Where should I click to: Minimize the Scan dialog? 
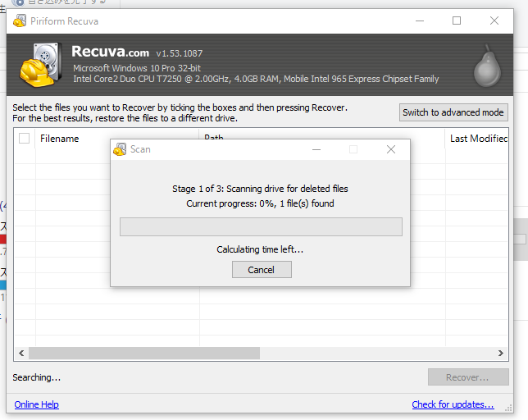click(316, 149)
